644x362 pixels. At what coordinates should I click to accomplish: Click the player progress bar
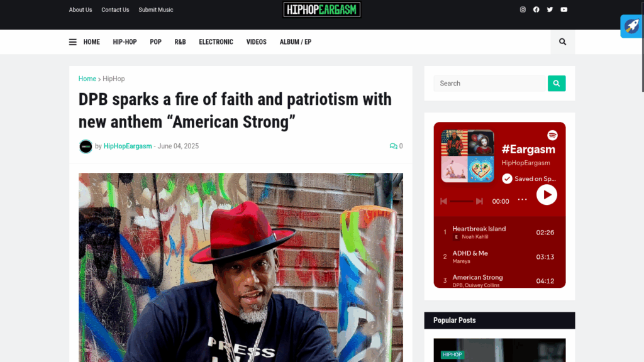tap(461, 201)
